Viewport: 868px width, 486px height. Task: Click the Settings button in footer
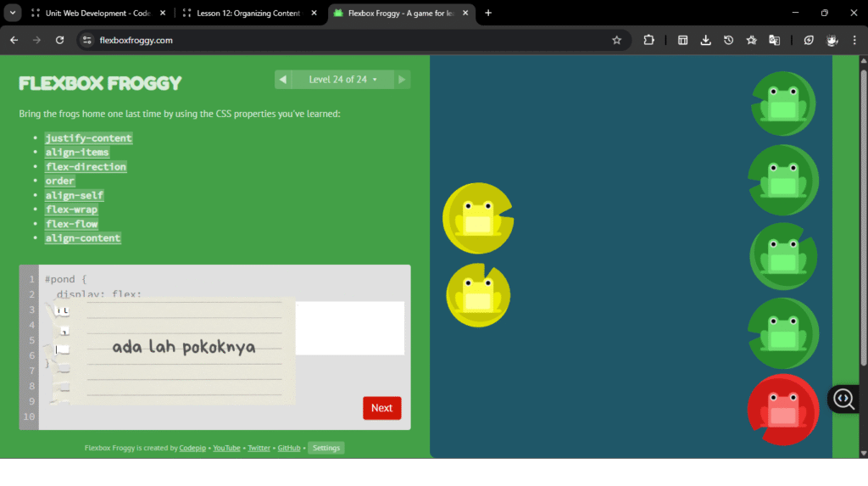325,448
